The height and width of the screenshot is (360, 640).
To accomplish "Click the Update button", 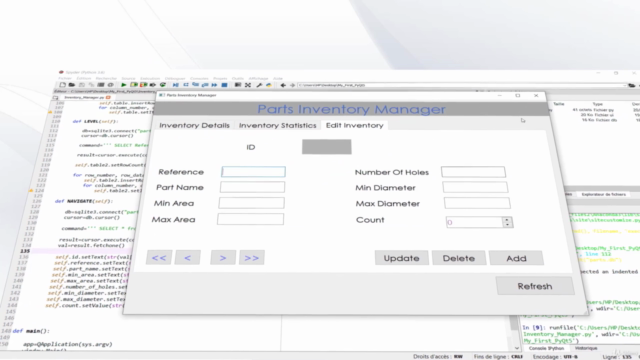I will click(402, 258).
